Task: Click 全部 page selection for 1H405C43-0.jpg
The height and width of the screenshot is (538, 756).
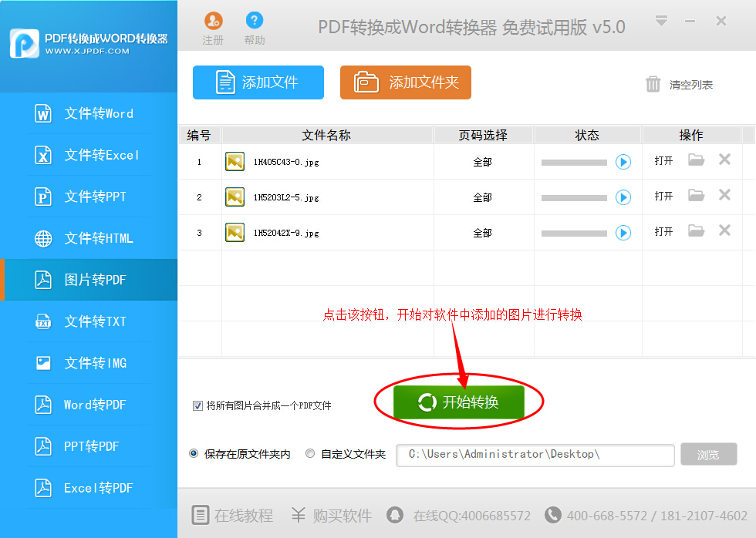Action: point(482,163)
